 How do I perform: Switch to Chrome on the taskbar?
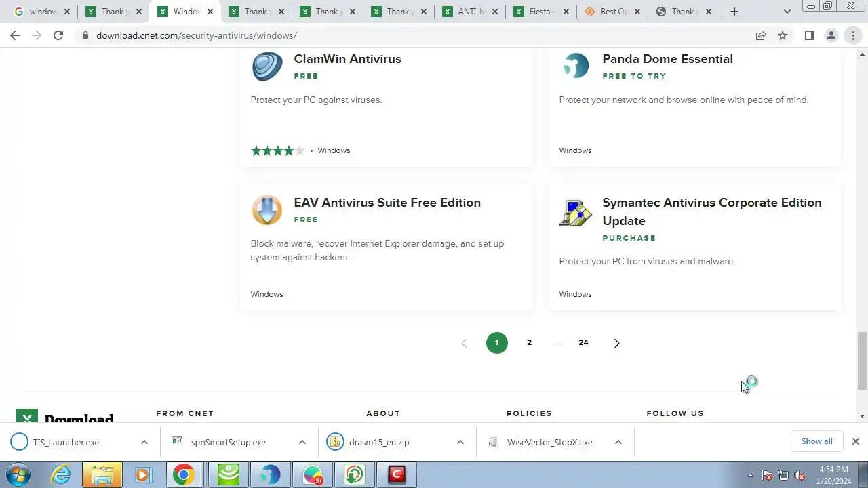click(x=183, y=474)
